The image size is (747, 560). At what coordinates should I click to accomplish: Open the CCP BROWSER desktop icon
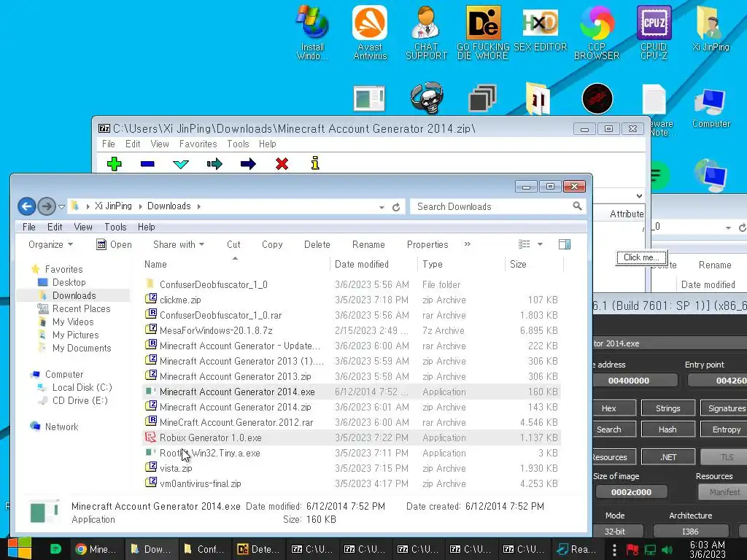[597, 32]
